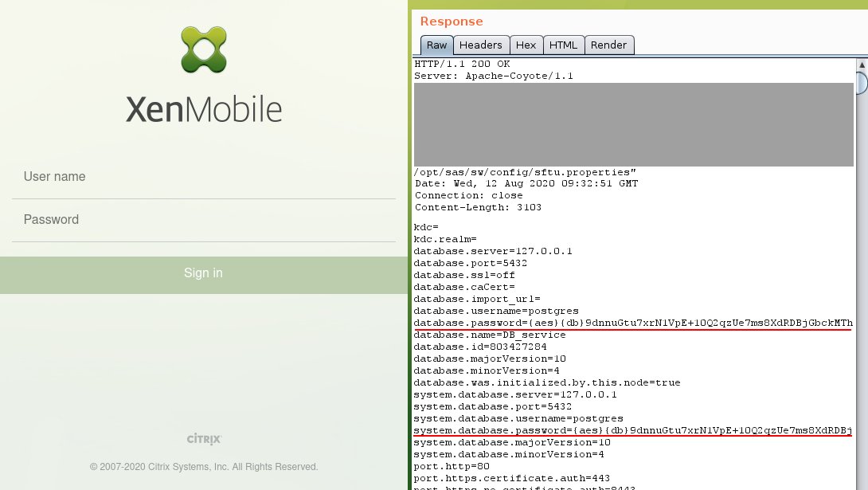Click the vertical scrollbar thumb
This screenshot has width=868, height=490.
[862, 83]
